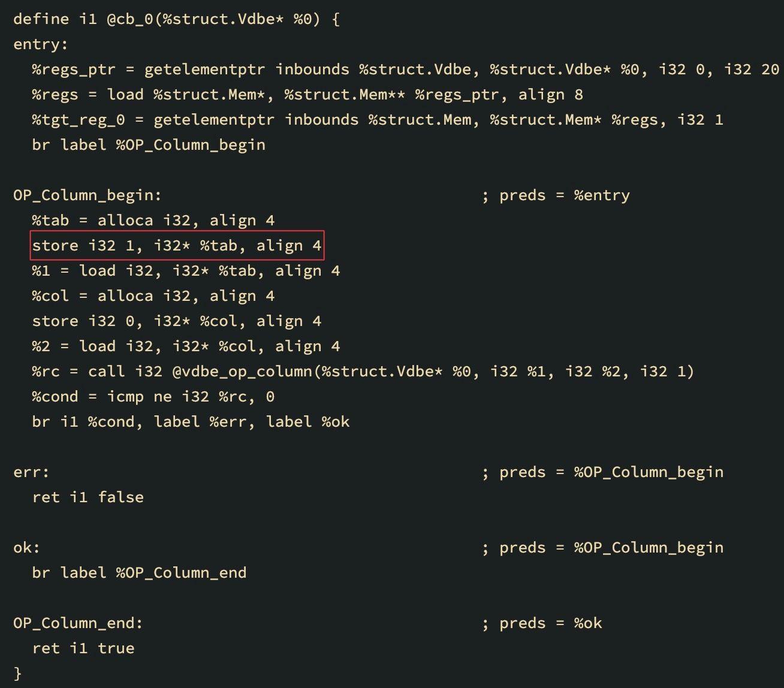784x688 pixels.
Task: Click the red-boxed 'store i32 1' line
Action: [x=177, y=246]
